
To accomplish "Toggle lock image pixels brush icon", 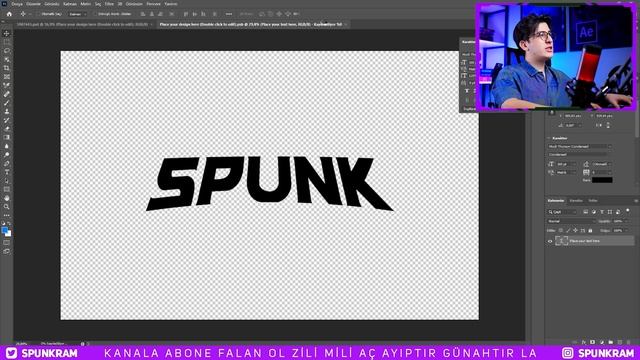I will pyautogui.click(x=568, y=231).
